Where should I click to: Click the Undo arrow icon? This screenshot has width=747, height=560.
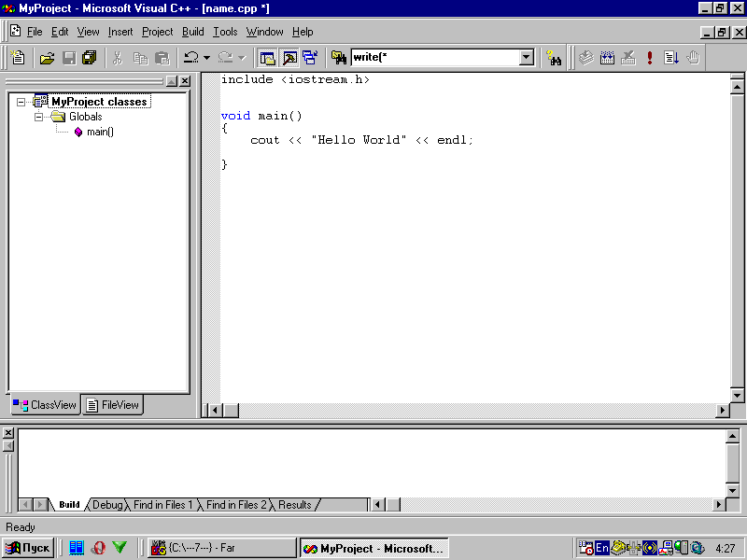tap(191, 58)
